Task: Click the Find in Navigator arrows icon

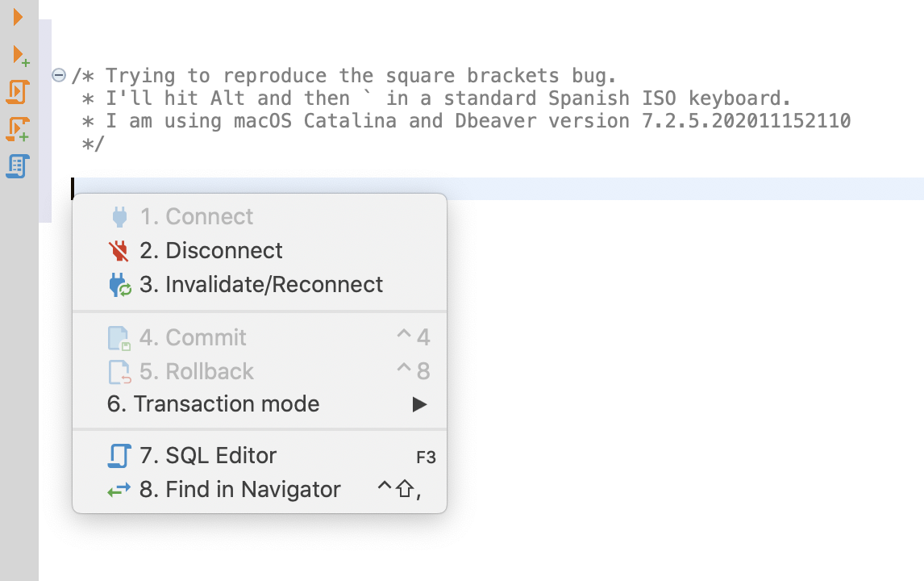Action: pyautogui.click(x=119, y=489)
